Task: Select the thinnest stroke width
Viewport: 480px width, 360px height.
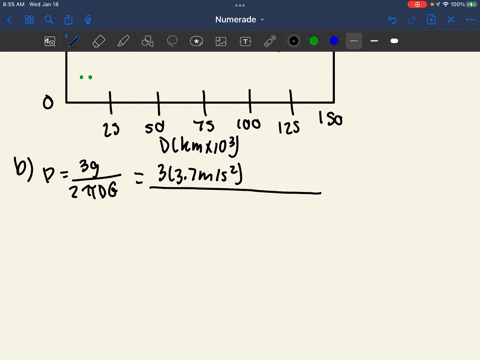Action: (354, 41)
